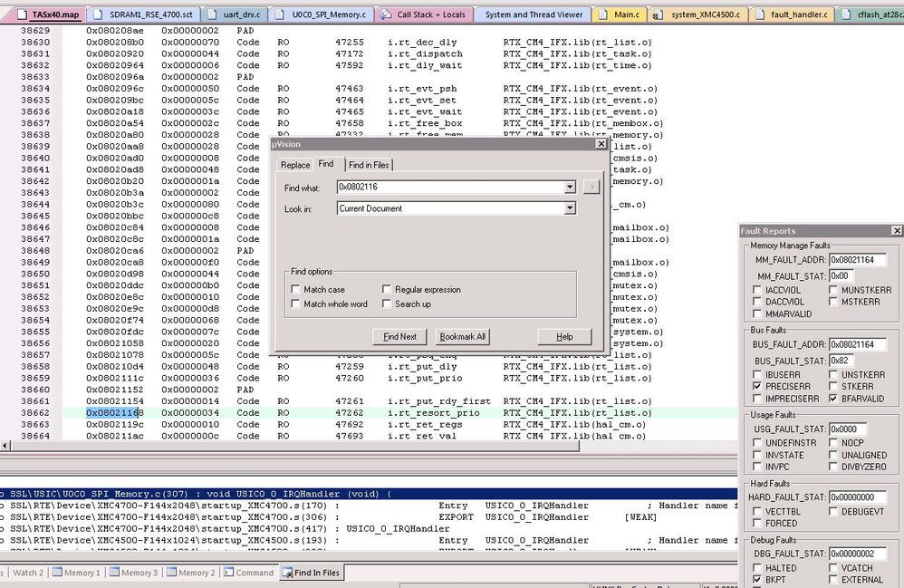904x588 pixels.
Task: Click the BUS_FAULT_STAT value field
Action: tap(841, 361)
